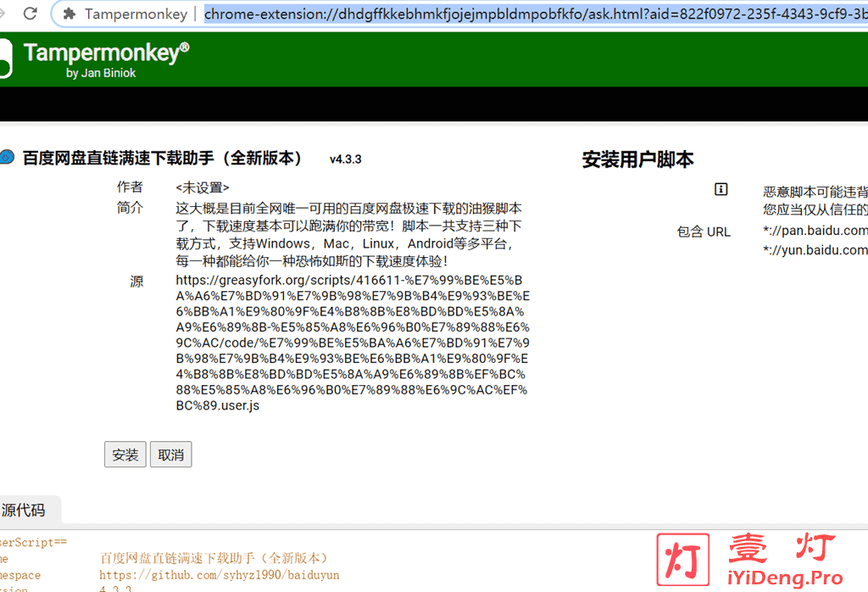Click the author value <未设置>

[x=203, y=187]
